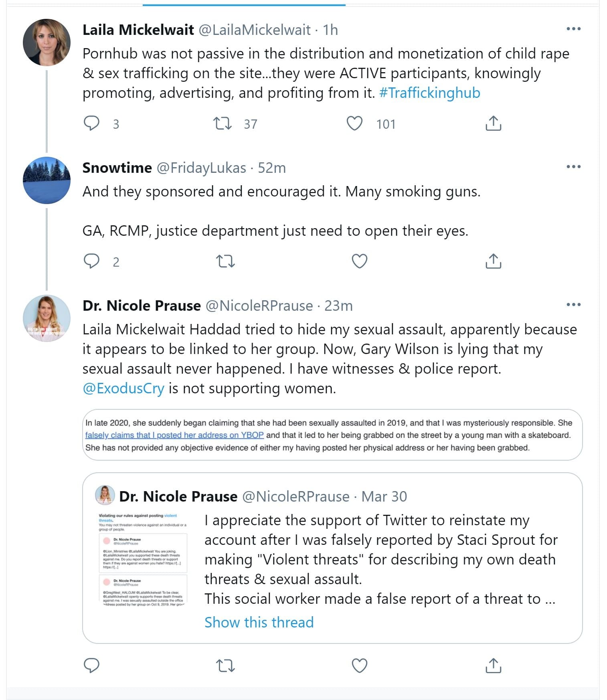The width and height of the screenshot is (607, 700).
Task: Open the @ExodusCry mention
Action: pyautogui.click(x=123, y=388)
